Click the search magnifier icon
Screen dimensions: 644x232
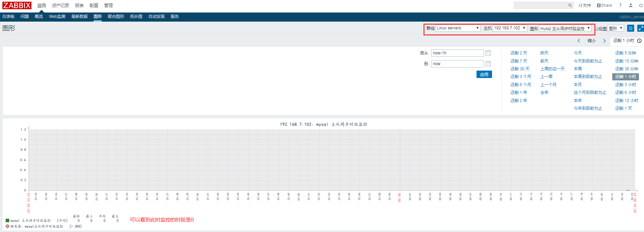pos(570,5)
